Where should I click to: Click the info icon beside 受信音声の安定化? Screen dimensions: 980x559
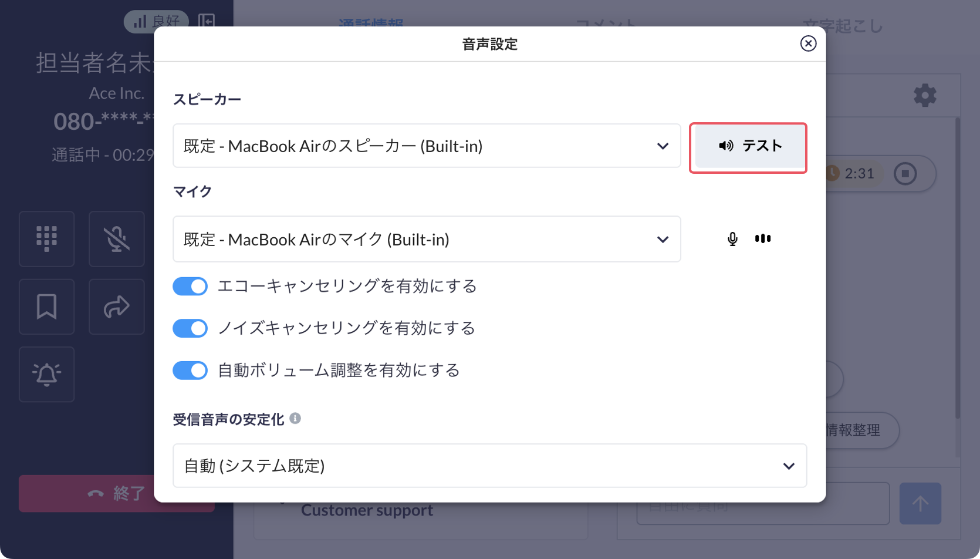[x=295, y=418]
